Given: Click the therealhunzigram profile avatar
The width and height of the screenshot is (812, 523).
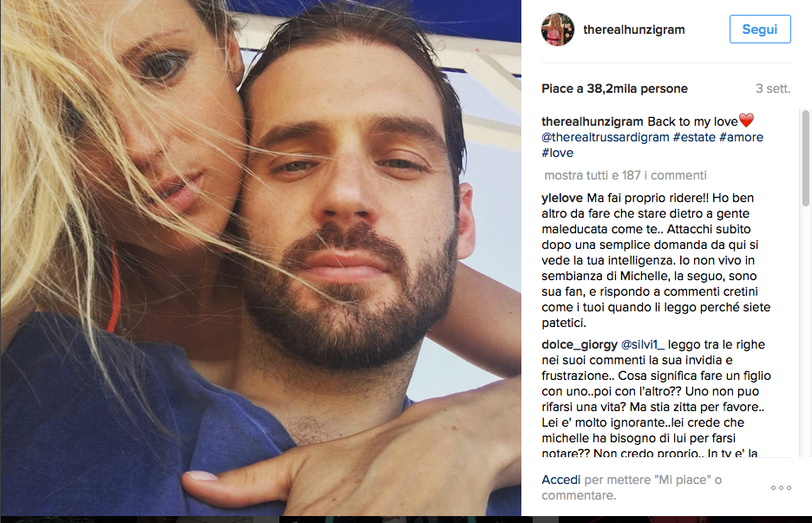Looking at the screenshot, I should coord(558,29).
